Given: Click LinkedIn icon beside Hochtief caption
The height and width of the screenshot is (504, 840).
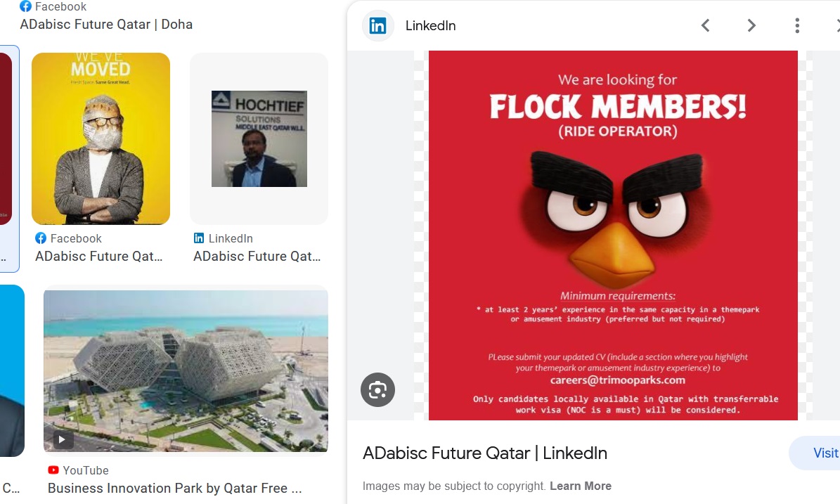Looking at the screenshot, I should [x=199, y=238].
